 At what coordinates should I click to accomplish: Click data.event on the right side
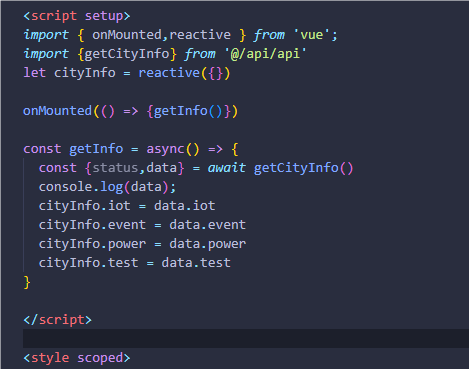pos(207,225)
